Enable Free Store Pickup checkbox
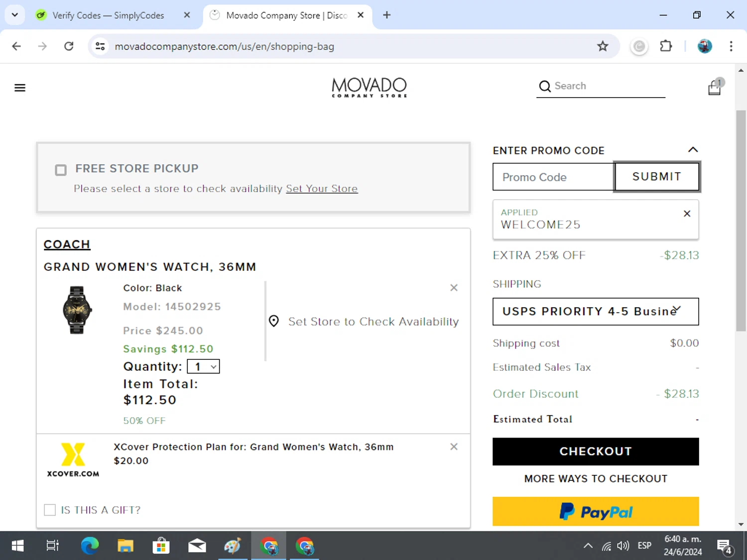The image size is (747, 560). pos(61,170)
